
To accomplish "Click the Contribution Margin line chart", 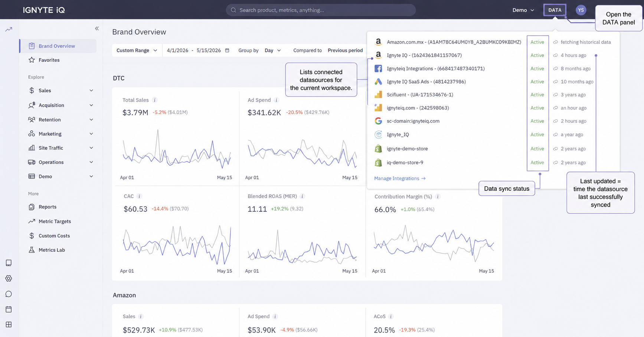I will coord(434,243).
